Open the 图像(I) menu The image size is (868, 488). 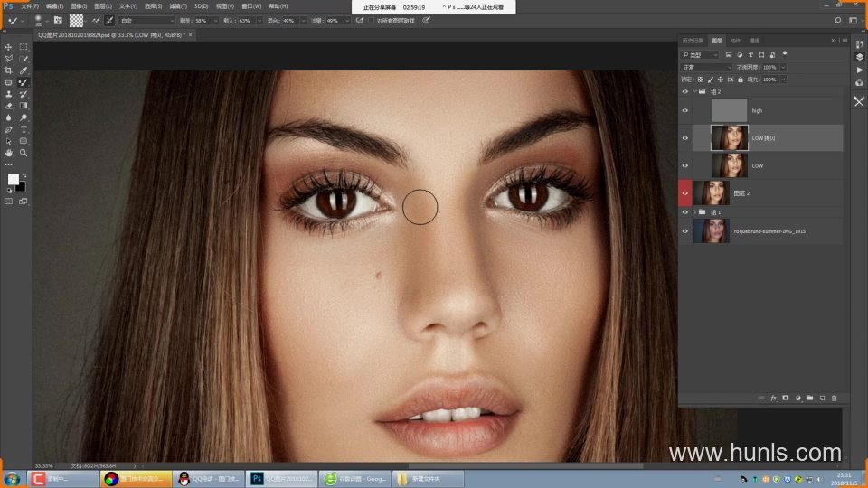[79, 6]
